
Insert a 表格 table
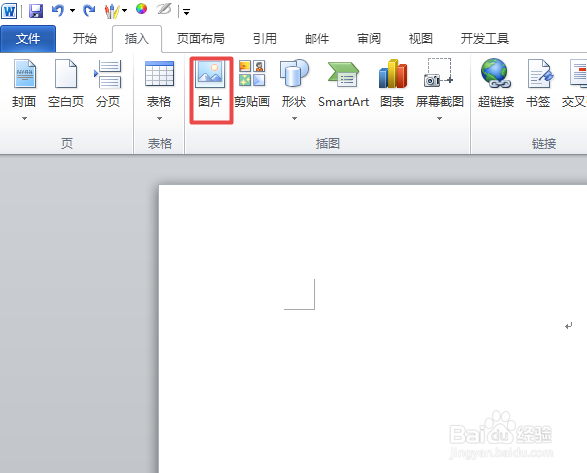[159, 83]
